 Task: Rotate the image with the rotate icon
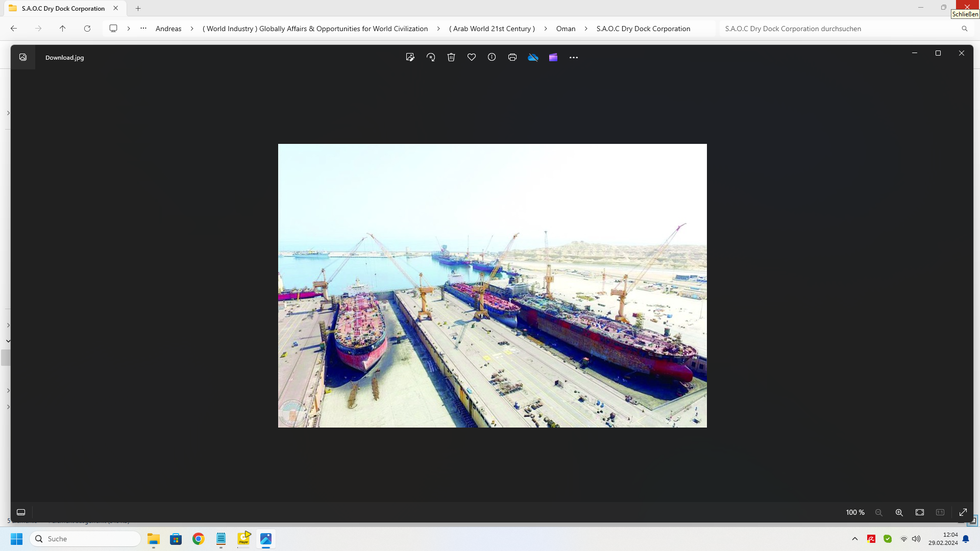click(431, 57)
